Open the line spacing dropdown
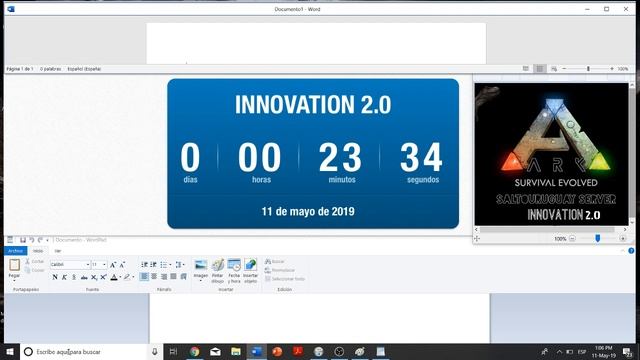Image resolution: width=640 pixels, height=360 pixels. coord(180,265)
